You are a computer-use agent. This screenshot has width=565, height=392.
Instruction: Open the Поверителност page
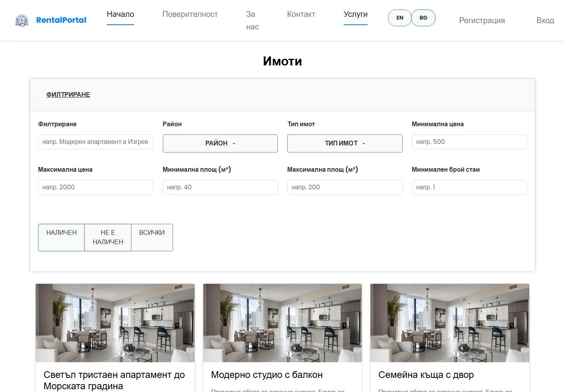coord(190,14)
